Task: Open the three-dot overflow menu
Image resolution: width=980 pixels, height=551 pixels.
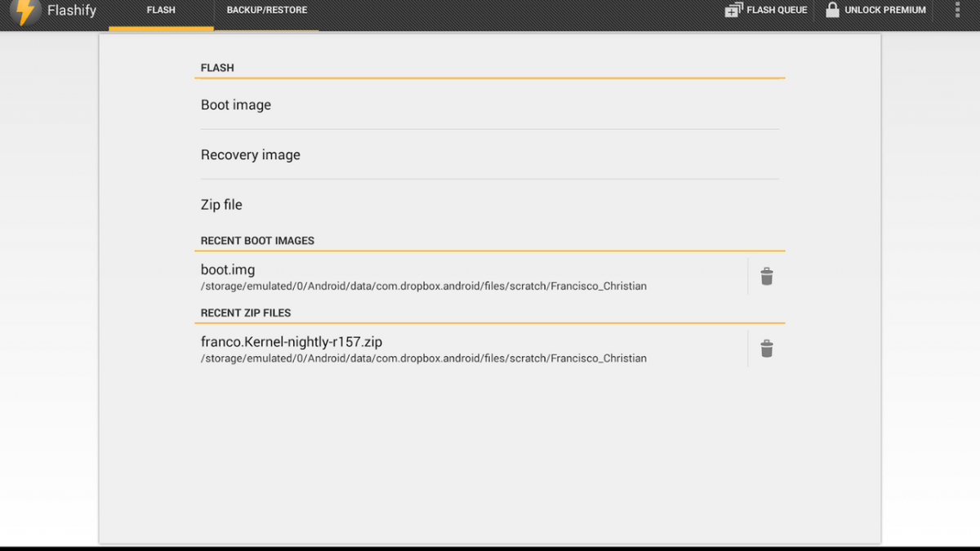Action: click(957, 11)
